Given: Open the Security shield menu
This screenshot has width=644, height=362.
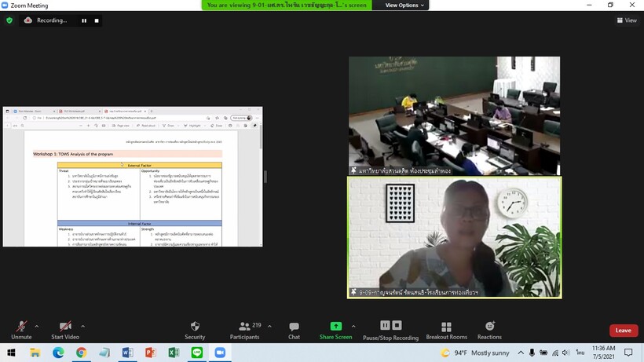Looking at the screenshot, I should (195, 331).
